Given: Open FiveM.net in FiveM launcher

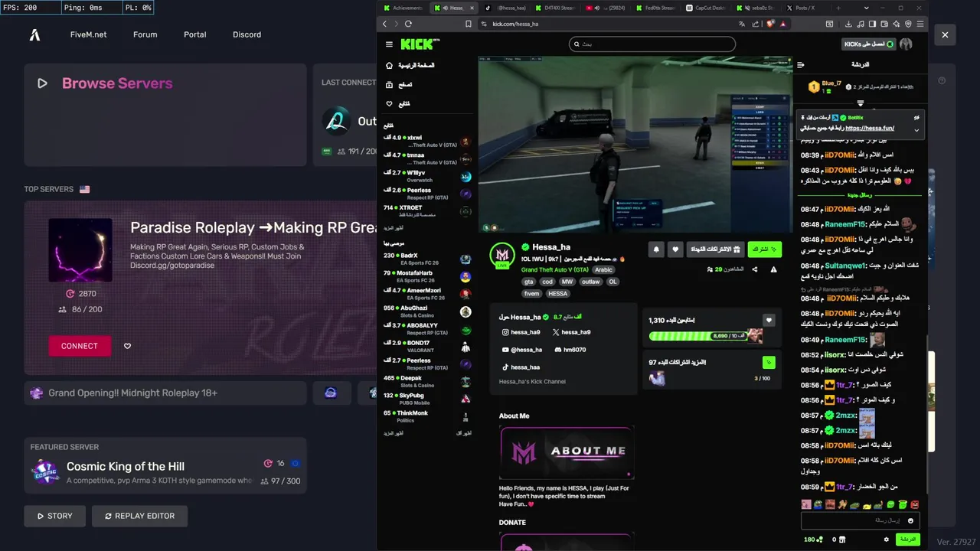Looking at the screenshot, I should (x=89, y=34).
